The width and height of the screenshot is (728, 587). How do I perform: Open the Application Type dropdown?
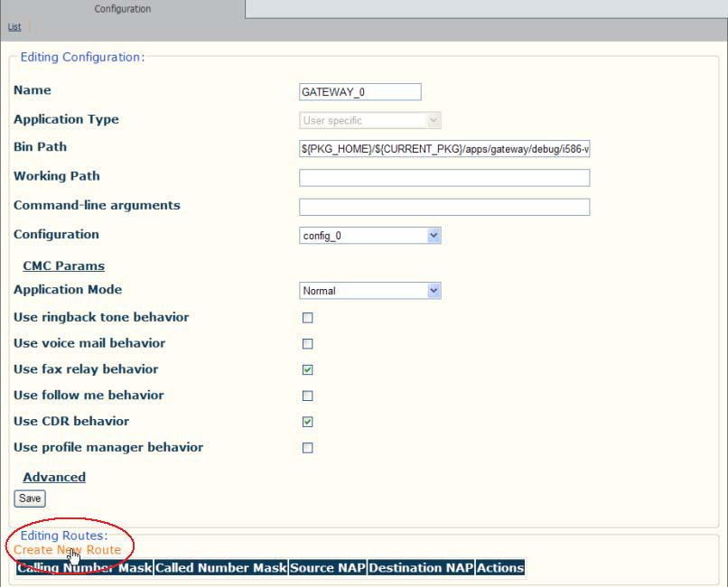[370, 121]
